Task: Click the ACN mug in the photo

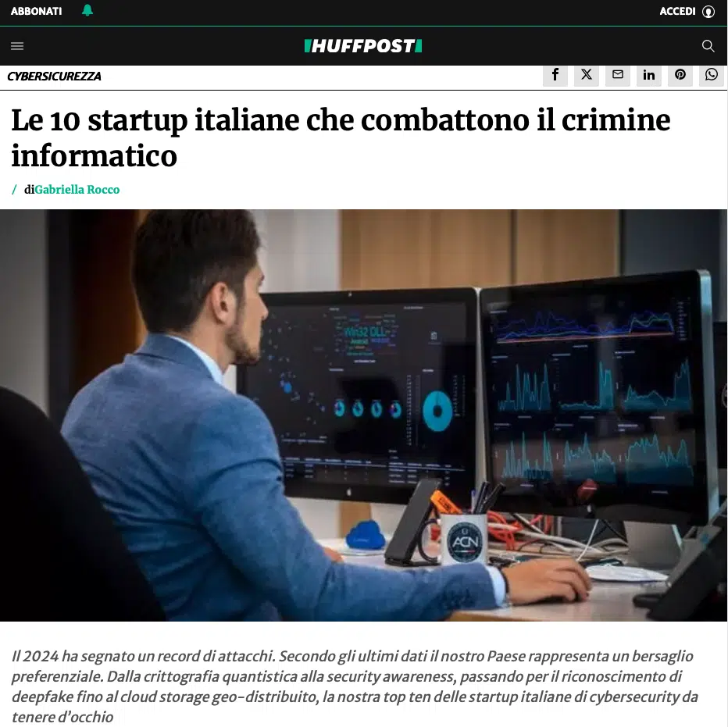Action: point(464,540)
